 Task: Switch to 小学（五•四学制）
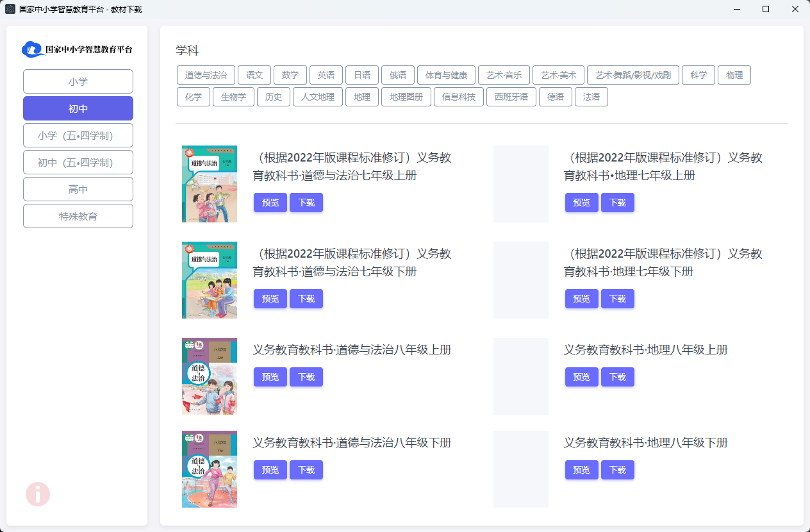[78, 135]
